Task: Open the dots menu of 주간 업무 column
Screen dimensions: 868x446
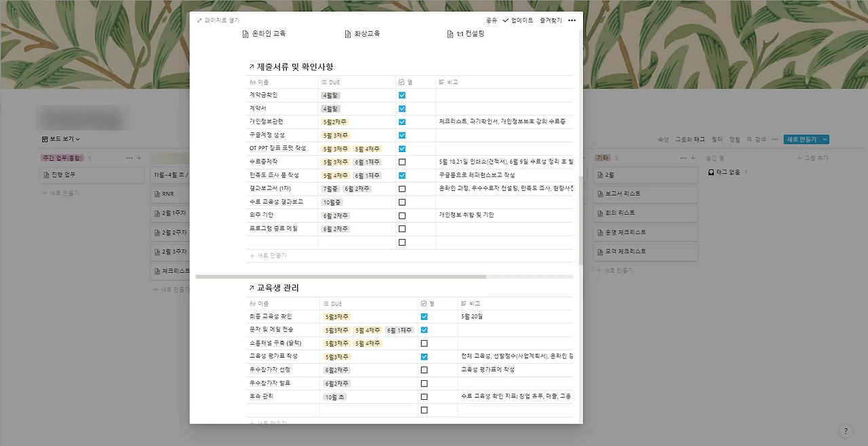Action: pos(130,157)
